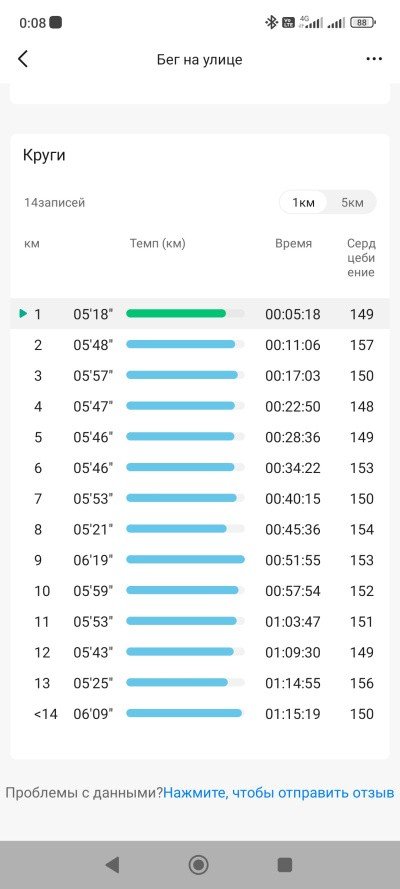
Task: Select lap 9 row with 06'19" pace
Action: point(200,560)
